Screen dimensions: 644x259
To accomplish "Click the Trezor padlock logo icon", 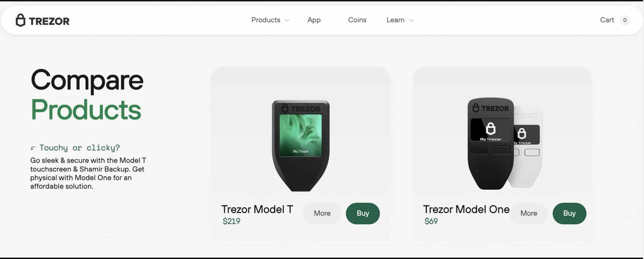I will pos(21,20).
